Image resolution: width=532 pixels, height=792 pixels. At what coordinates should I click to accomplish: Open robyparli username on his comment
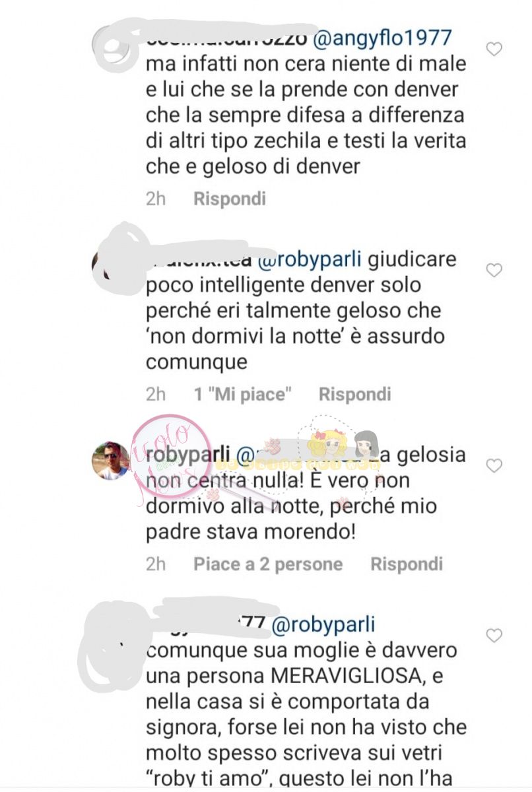[188, 455]
